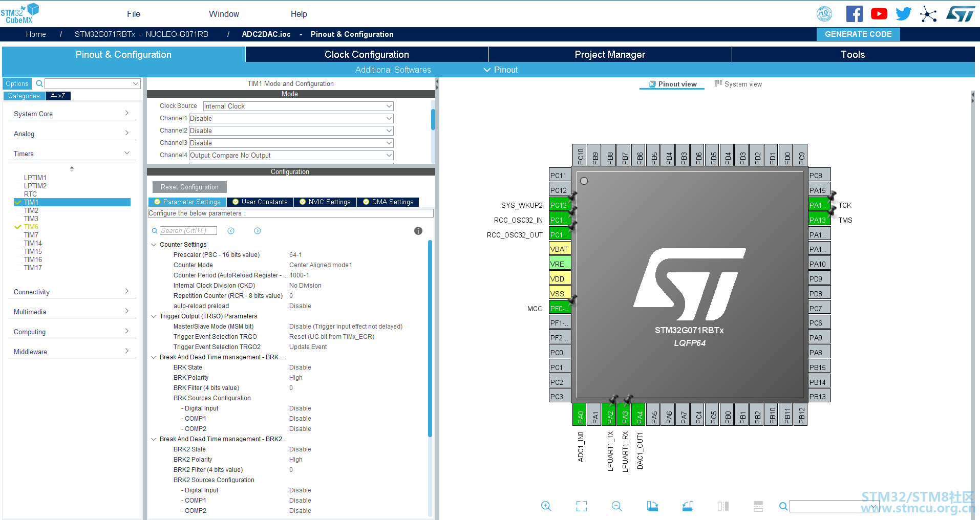Open the DMA Settings tab
The width and height of the screenshot is (980, 520).
(x=388, y=202)
